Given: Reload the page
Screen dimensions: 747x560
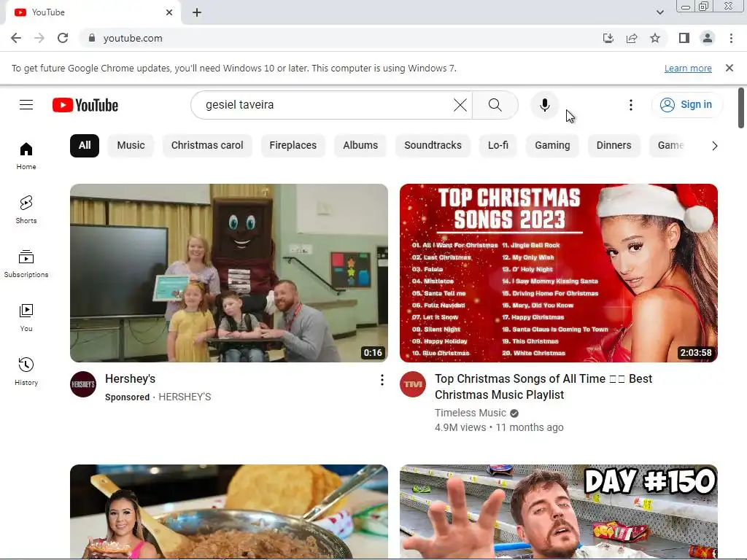Looking at the screenshot, I should 63,38.
